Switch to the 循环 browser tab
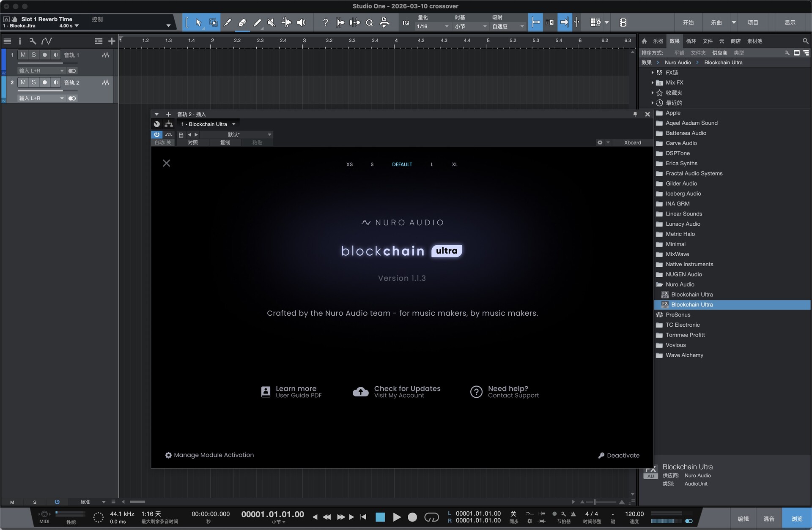 pos(691,41)
